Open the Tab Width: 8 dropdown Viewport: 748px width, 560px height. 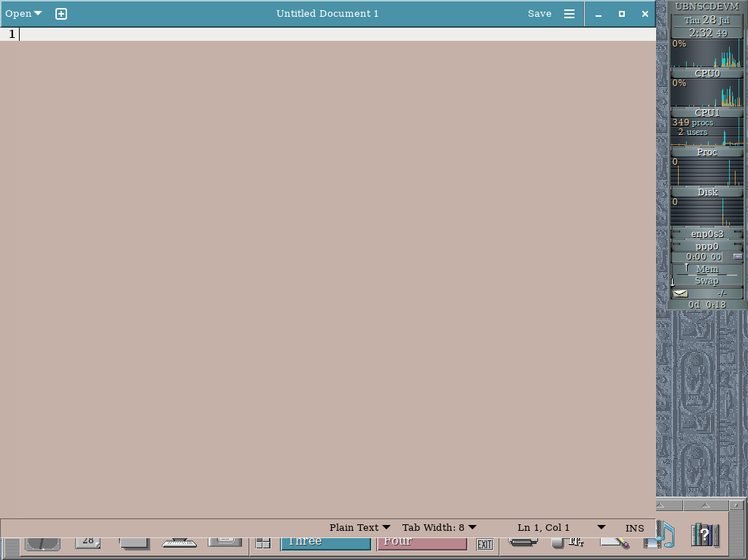[440, 527]
